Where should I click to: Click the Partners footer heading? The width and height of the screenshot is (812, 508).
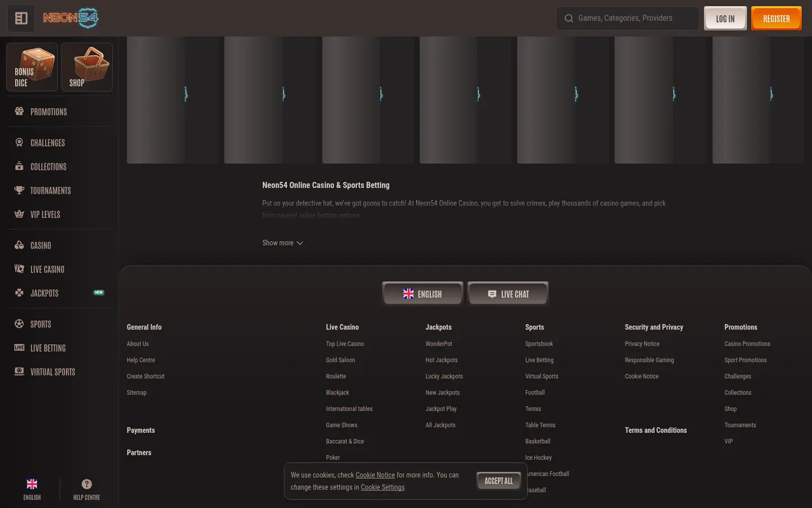point(139,453)
